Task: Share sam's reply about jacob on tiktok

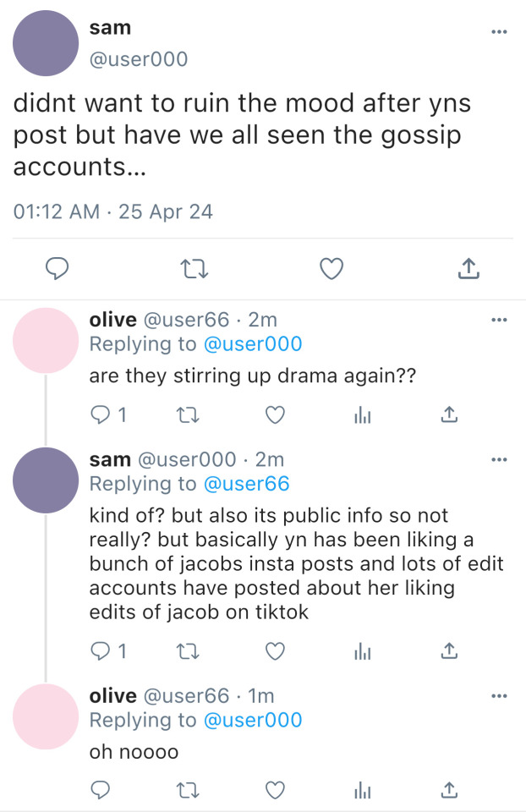Action: 451,650
